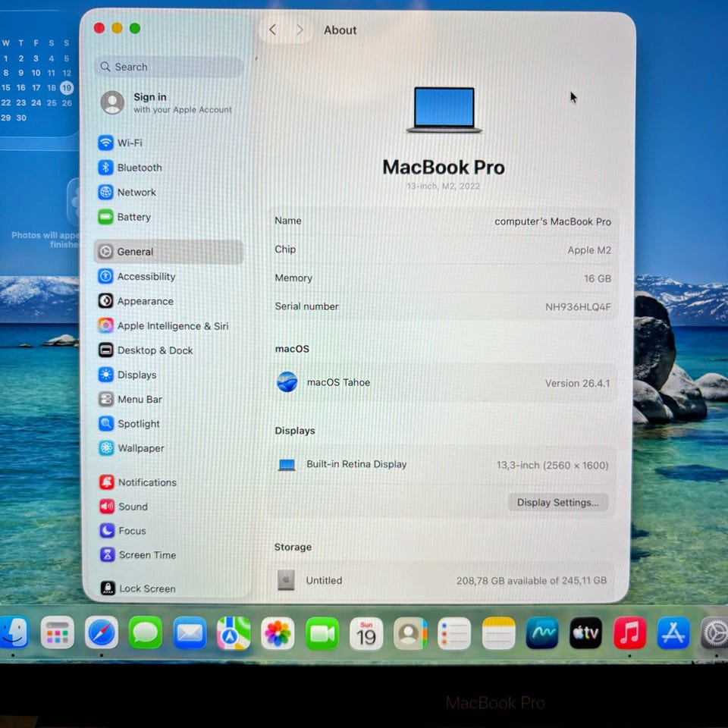Click the Display Settings… button
The height and width of the screenshot is (728, 728).
(x=557, y=502)
